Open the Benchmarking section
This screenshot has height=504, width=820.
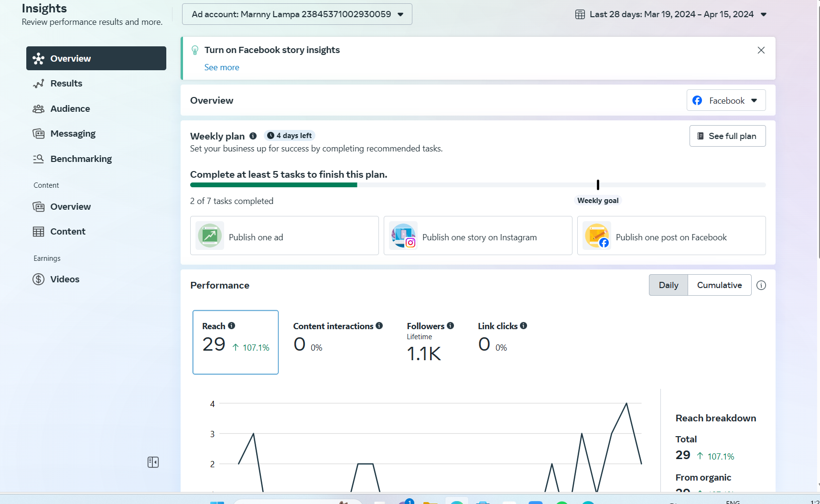[96, 159]
